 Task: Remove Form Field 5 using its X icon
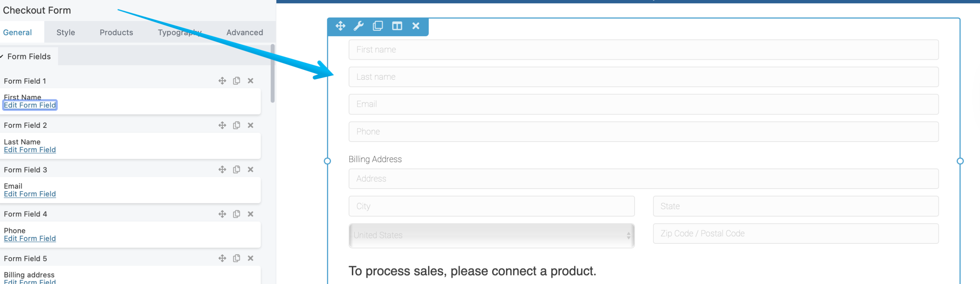coord(250,258)
